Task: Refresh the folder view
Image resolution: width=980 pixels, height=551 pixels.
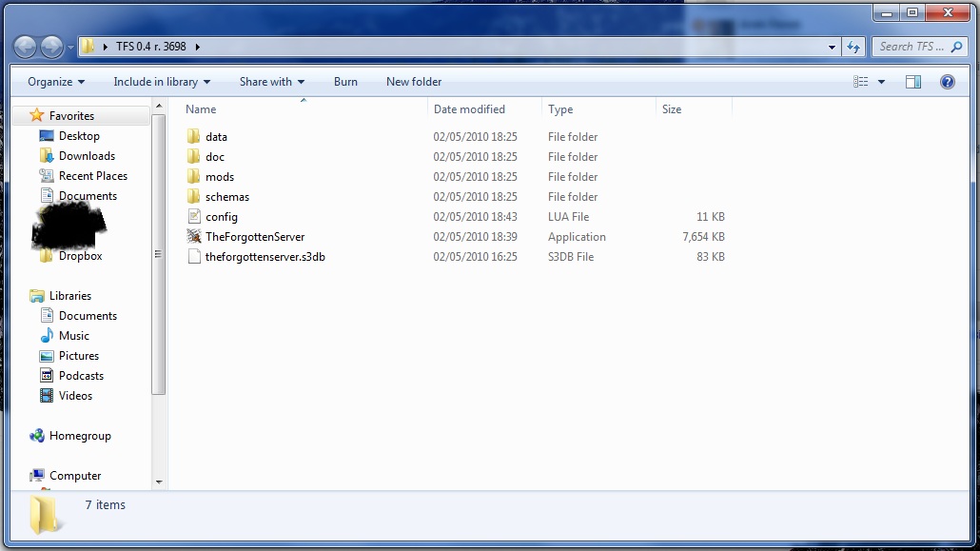Action: (x=853, y=47)
